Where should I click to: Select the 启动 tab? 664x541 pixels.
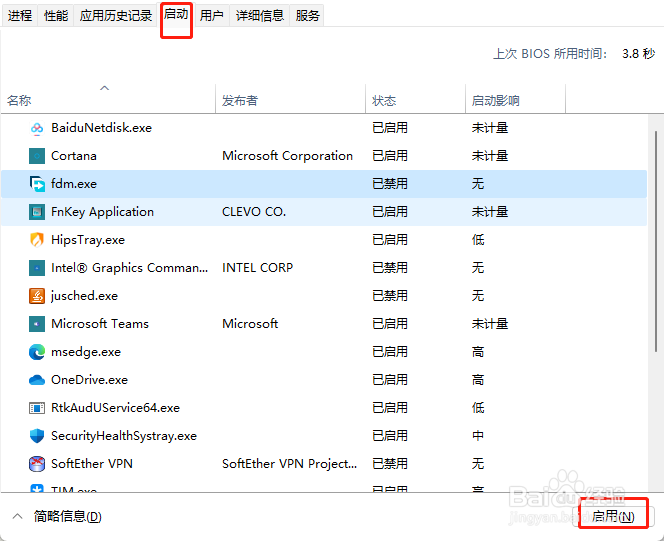(x=176, y=14)
